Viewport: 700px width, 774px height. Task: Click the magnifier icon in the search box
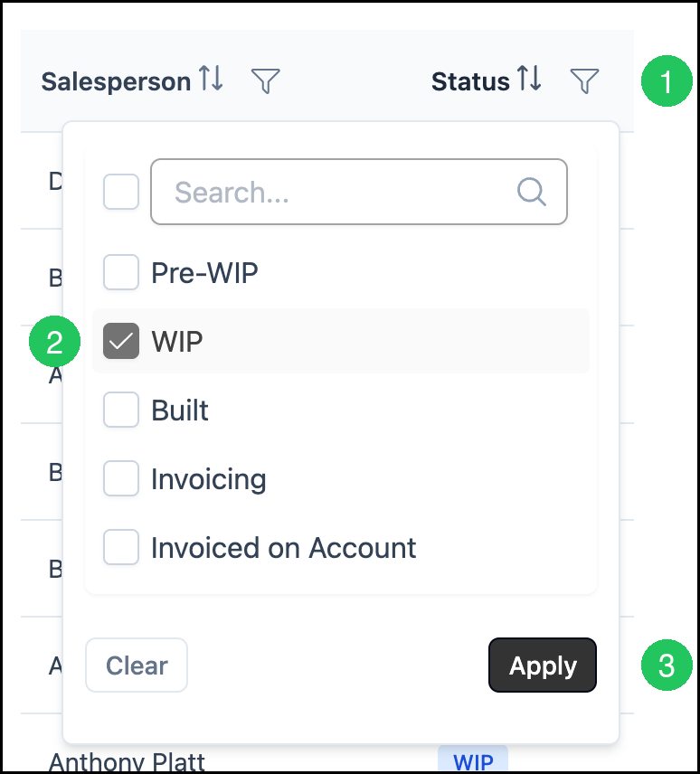(x=532, y=192)
